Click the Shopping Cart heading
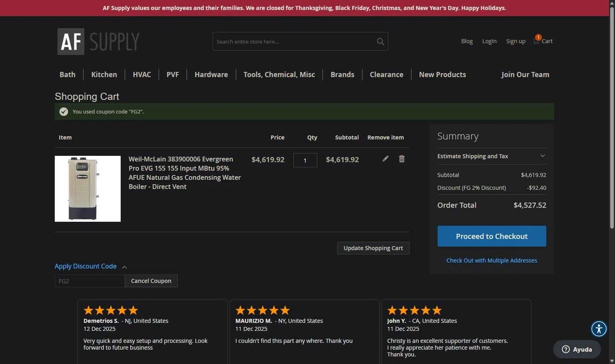 87,97
